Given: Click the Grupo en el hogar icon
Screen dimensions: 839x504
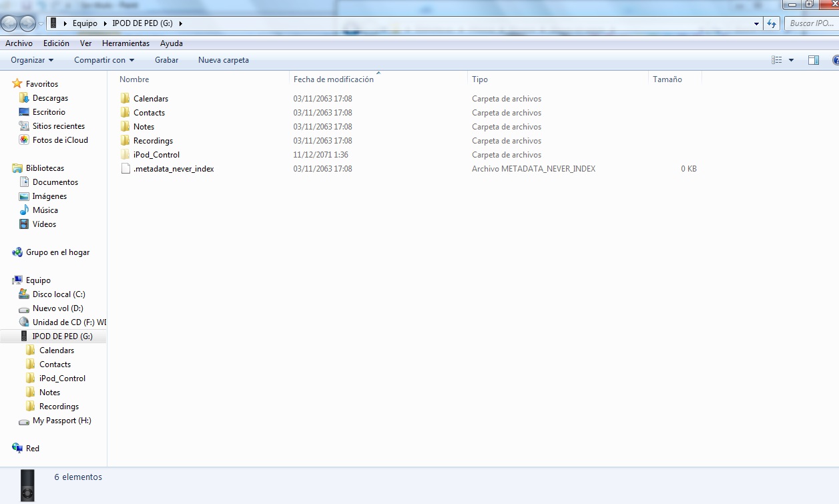Looking at the screenshot, I should pos(17,252).
